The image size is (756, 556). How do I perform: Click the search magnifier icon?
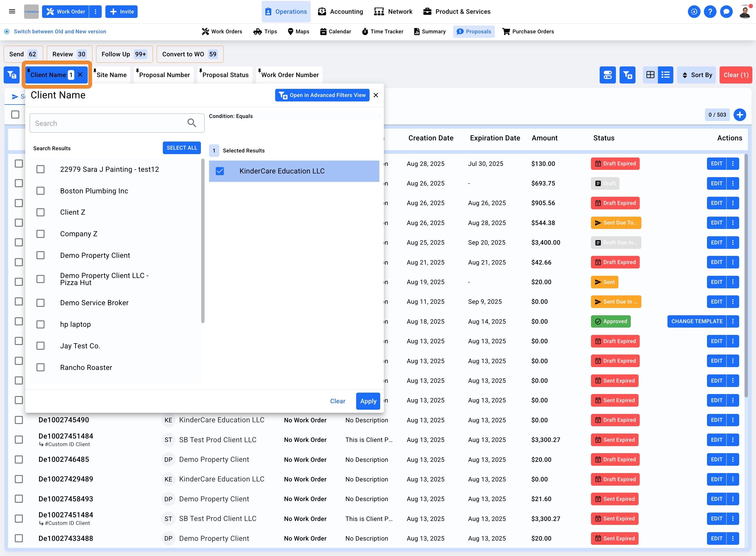click(192, 123)
